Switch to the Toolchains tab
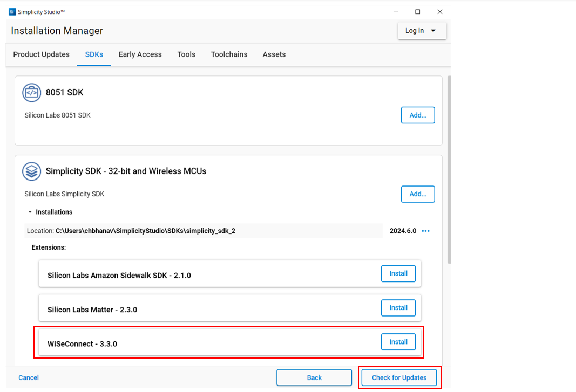 pyautogui.click(x=229, y=54)
